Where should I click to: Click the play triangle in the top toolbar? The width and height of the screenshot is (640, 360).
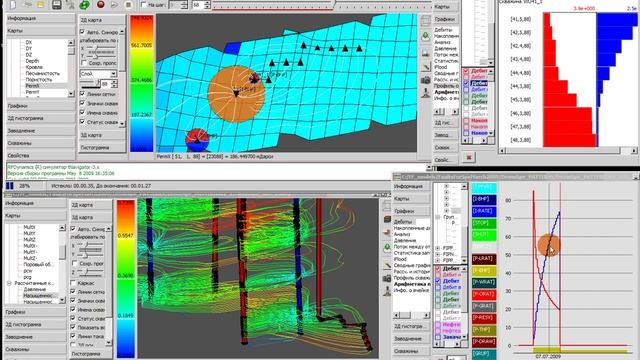click(x=114, y=4)
